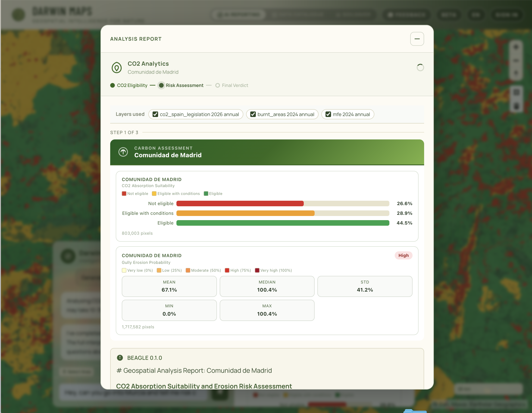Click the BEAGLE 0.1.0 heading
532x413 pixels.
pyautogui.click(x=144, y=358)
